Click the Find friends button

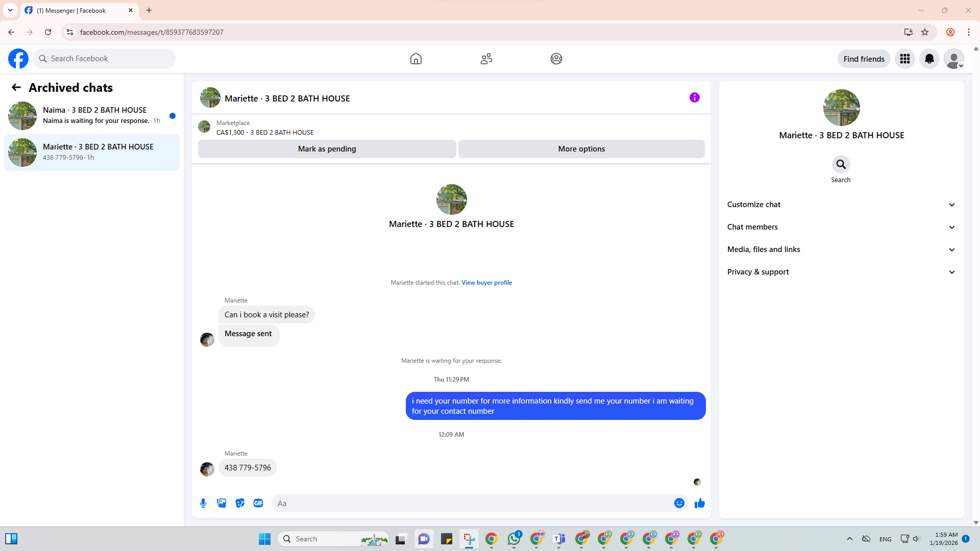coord(864,59)
